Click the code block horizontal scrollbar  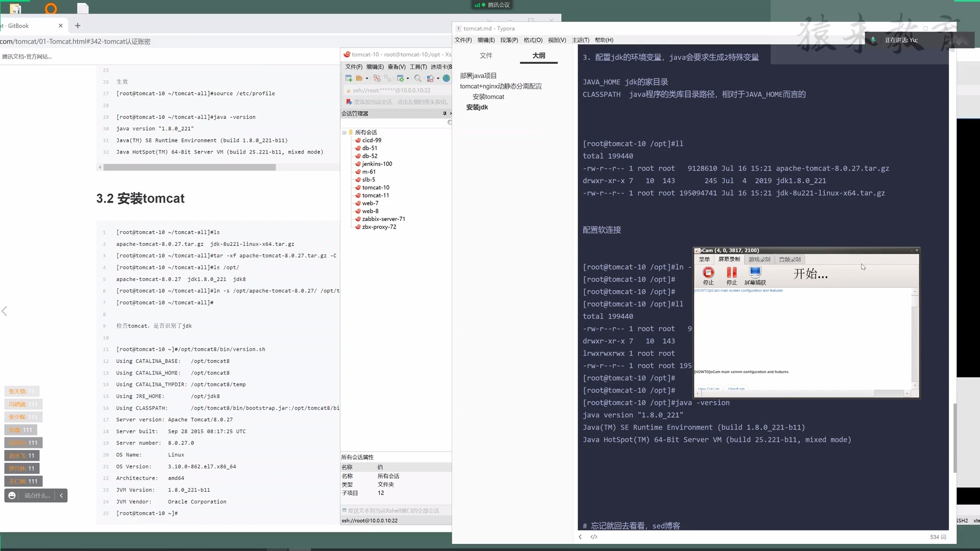pos(189,167)
